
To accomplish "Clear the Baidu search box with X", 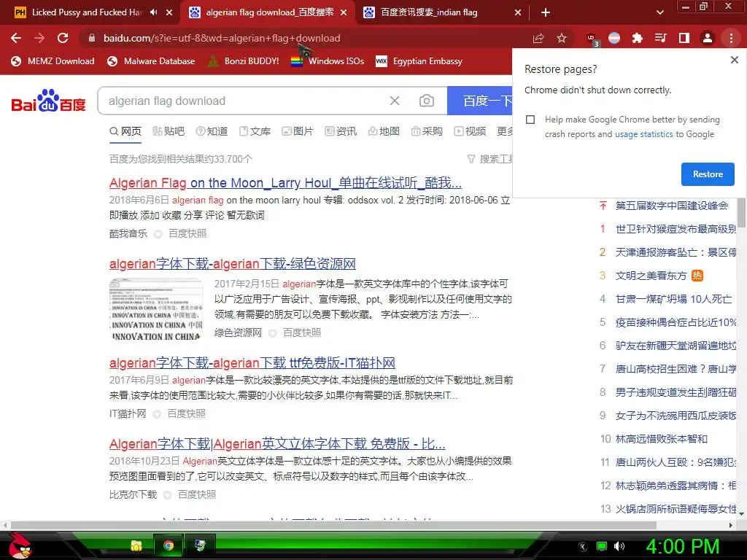I will point(395,101).
